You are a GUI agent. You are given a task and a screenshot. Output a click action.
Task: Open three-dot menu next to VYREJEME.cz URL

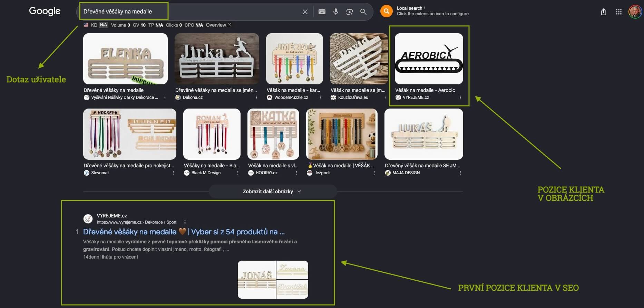click(185, 222)
